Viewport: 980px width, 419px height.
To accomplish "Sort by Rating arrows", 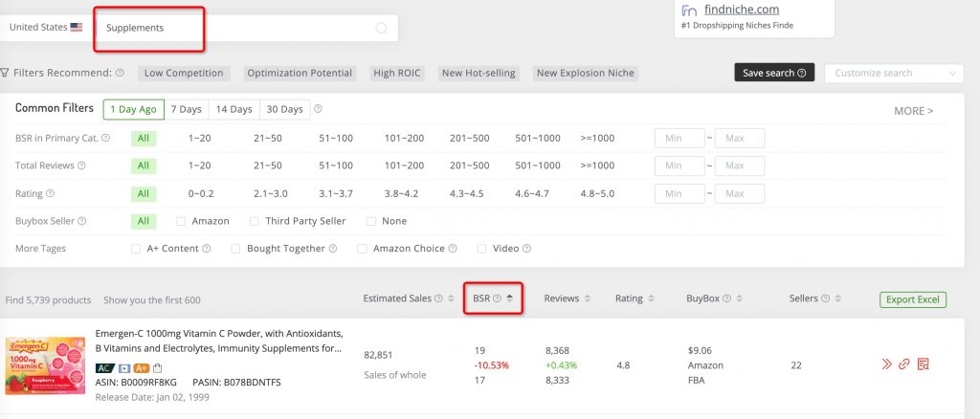I will [651, 298].
